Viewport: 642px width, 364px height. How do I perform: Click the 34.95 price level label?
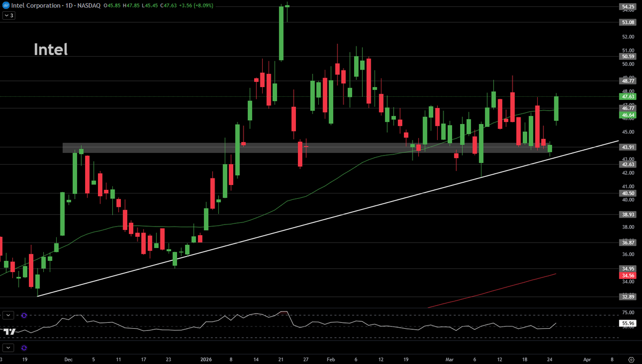[628, 268]
